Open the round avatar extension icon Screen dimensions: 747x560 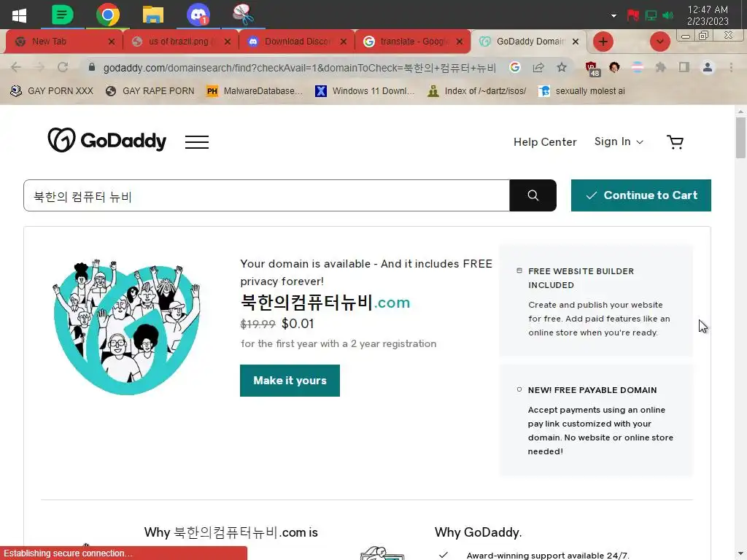click(x=614, y=68)
